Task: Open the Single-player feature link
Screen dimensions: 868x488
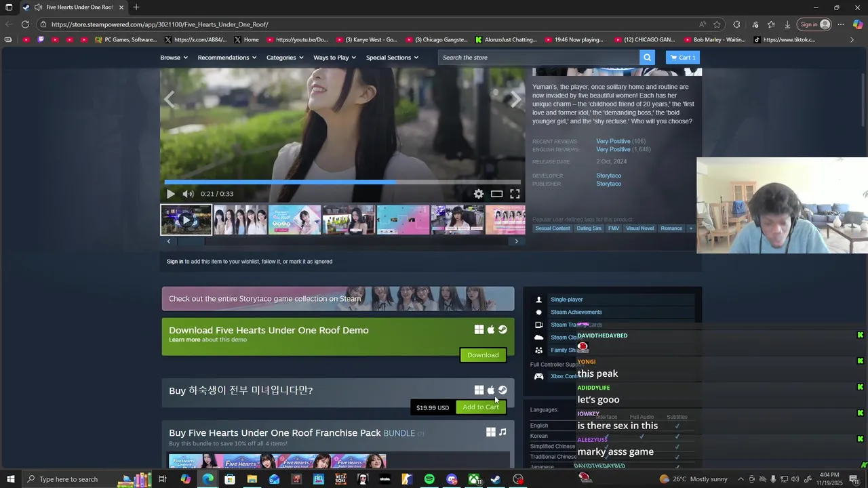Action: pos(567,300)
